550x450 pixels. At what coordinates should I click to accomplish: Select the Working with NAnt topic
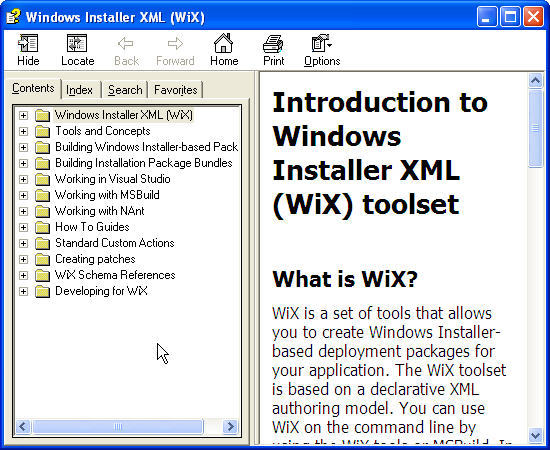(x=100, y=211)
